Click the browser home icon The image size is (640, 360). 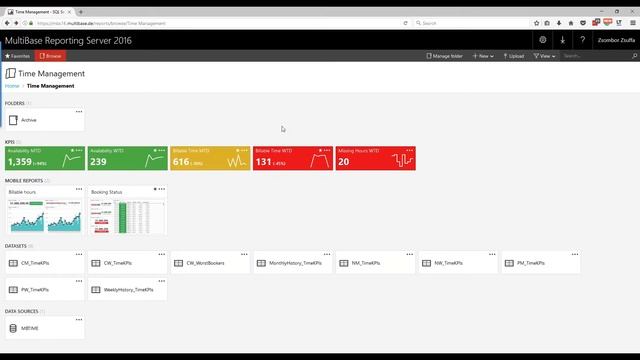(x=571, y=23)
